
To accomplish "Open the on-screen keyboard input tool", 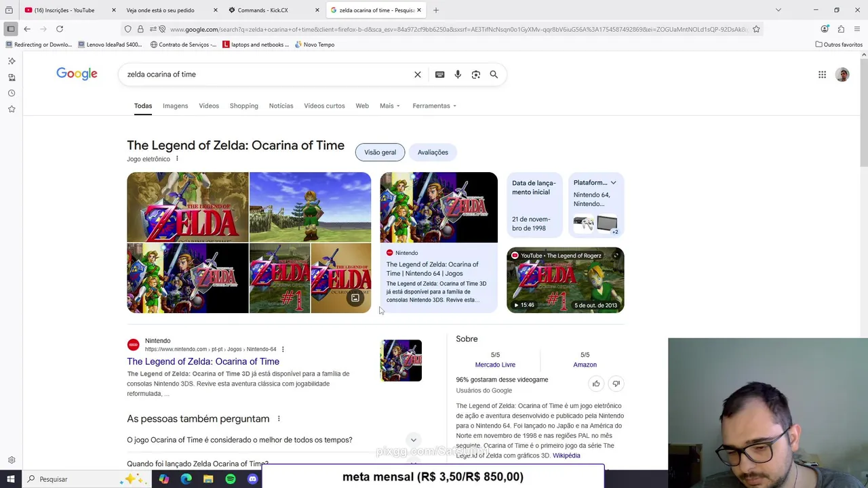I will click(439, 75).
